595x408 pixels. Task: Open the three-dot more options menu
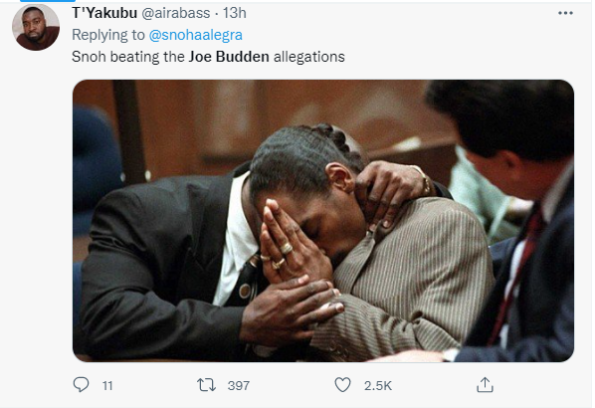pos(565,13)
